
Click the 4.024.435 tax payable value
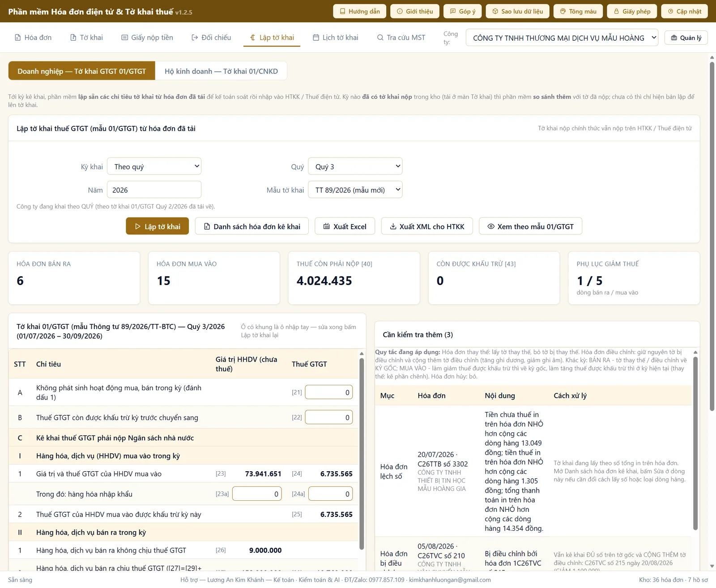tap(324, 281)
